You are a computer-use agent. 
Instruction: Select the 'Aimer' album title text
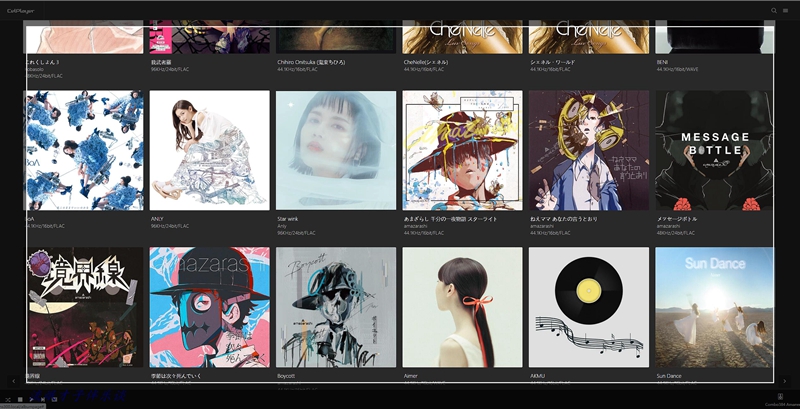tap(410, 376)
